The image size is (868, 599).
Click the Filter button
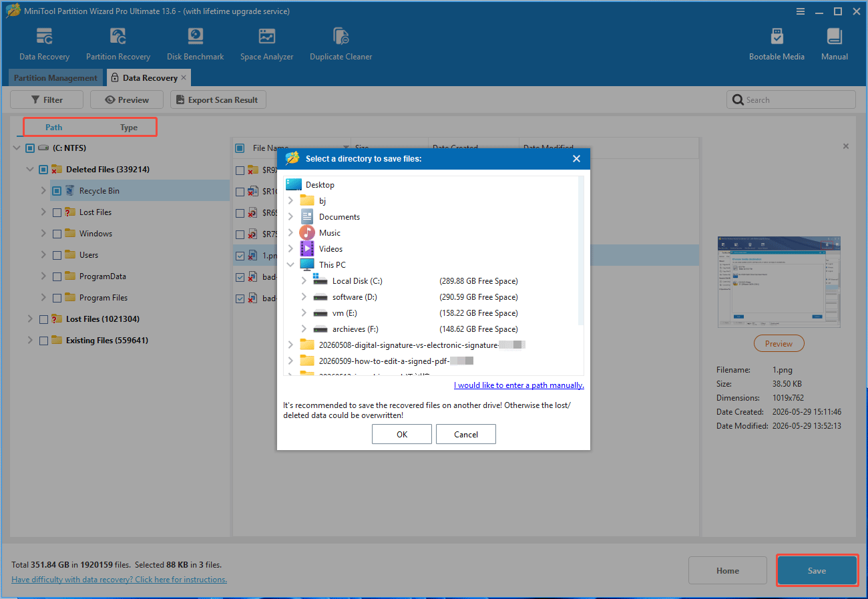tap(47, 99)
